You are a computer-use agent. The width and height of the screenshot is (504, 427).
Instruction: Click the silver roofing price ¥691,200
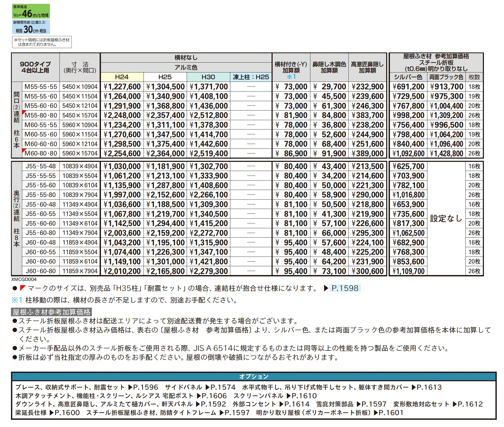click(x=408, y=87)
